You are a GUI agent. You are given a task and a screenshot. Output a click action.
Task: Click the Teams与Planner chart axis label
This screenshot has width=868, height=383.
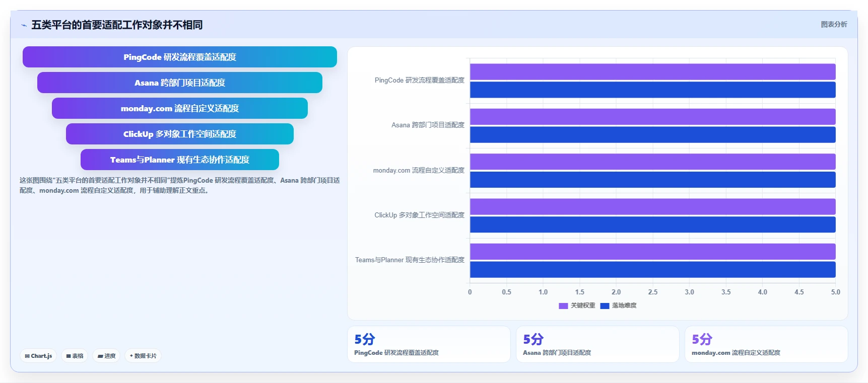(x=410, y=260)
